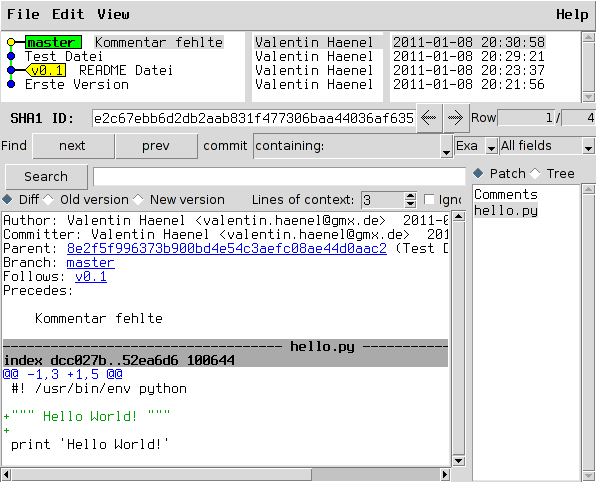Click the Row number field
The width and height of the screenshot is (596, 482).
526,118
